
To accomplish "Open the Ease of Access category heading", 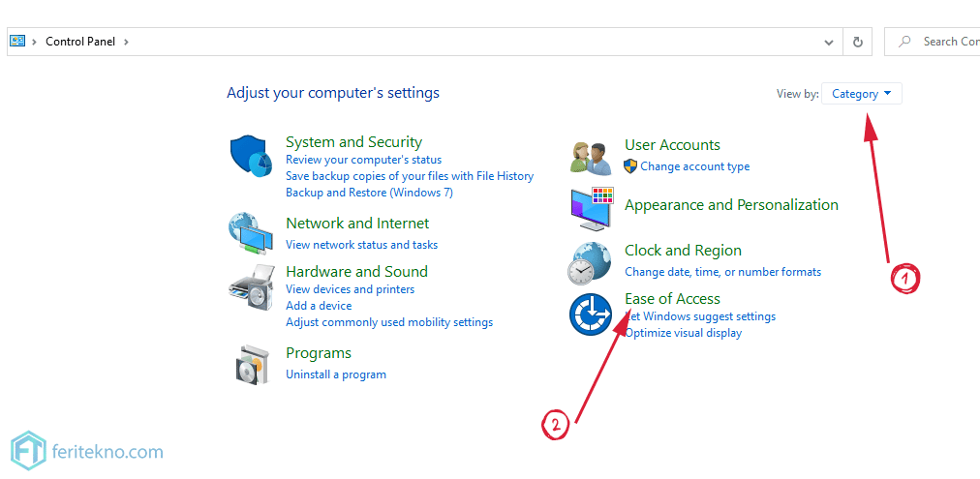I will 672,298.
